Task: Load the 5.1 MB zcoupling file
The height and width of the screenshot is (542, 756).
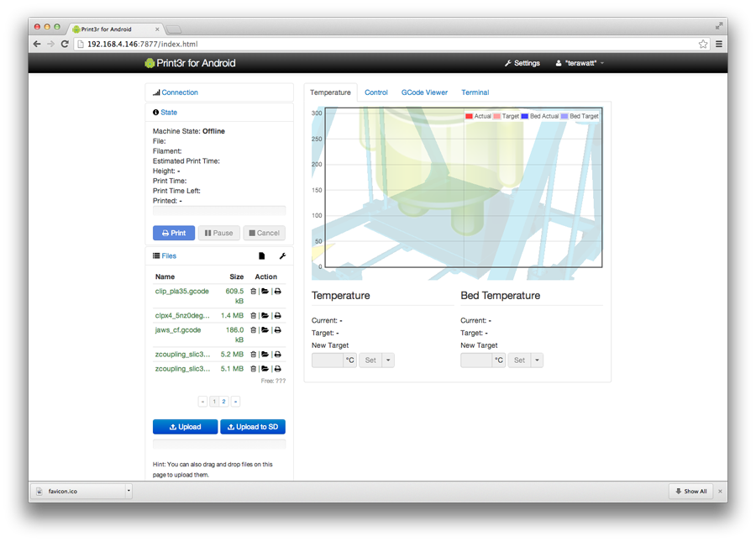Action: pyautogui.click(x=265, y=368)
